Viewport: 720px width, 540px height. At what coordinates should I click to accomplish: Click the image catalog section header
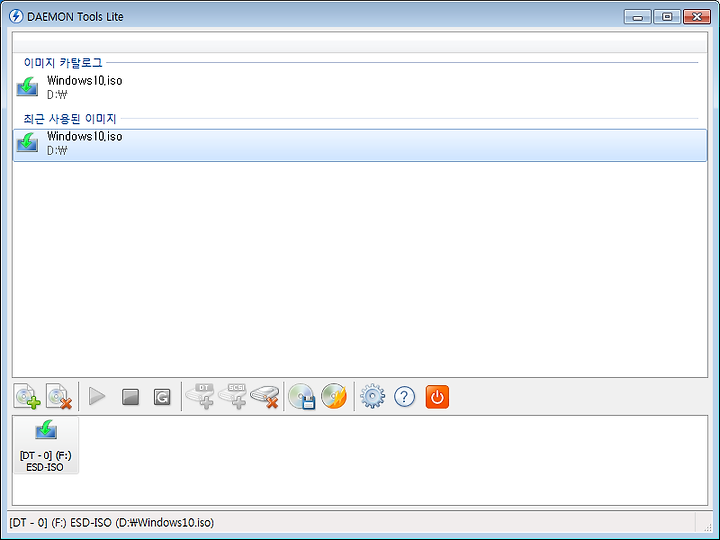[63, 62]
